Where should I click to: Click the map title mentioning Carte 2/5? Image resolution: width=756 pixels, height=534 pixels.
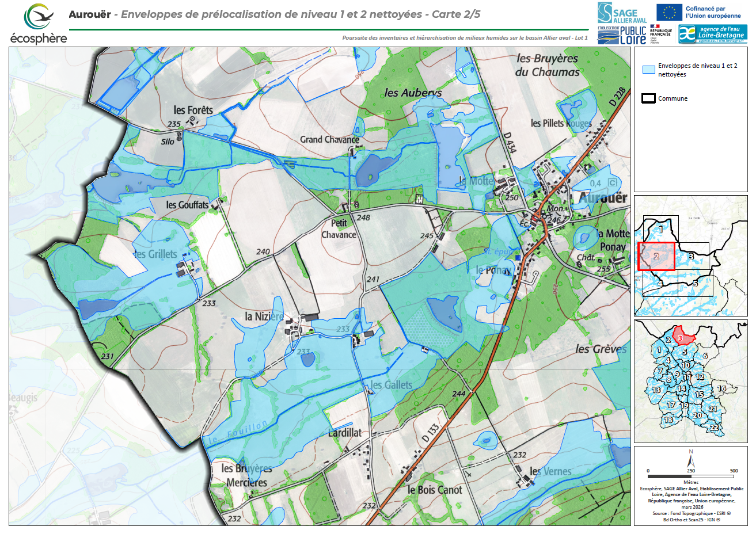point(274,14)
